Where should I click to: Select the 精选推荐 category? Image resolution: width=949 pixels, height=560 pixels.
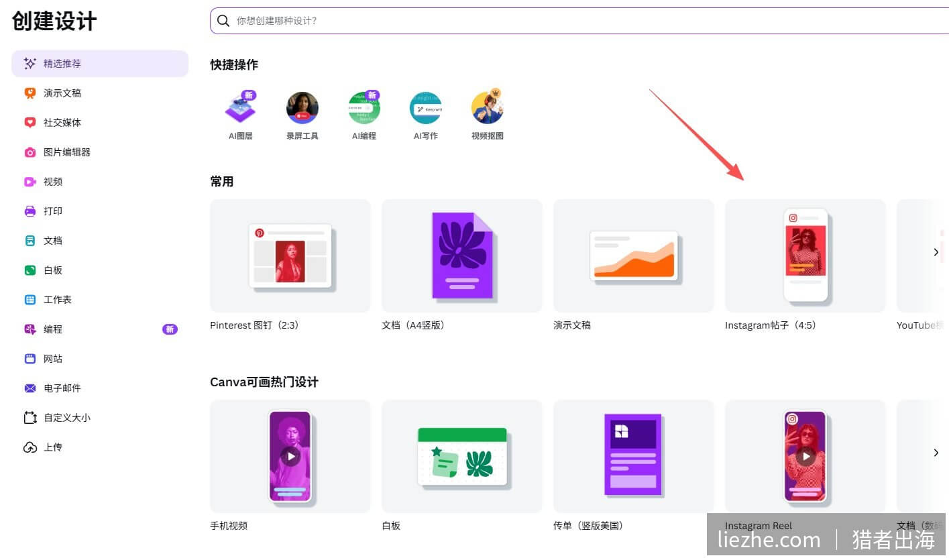pos(100,64)
